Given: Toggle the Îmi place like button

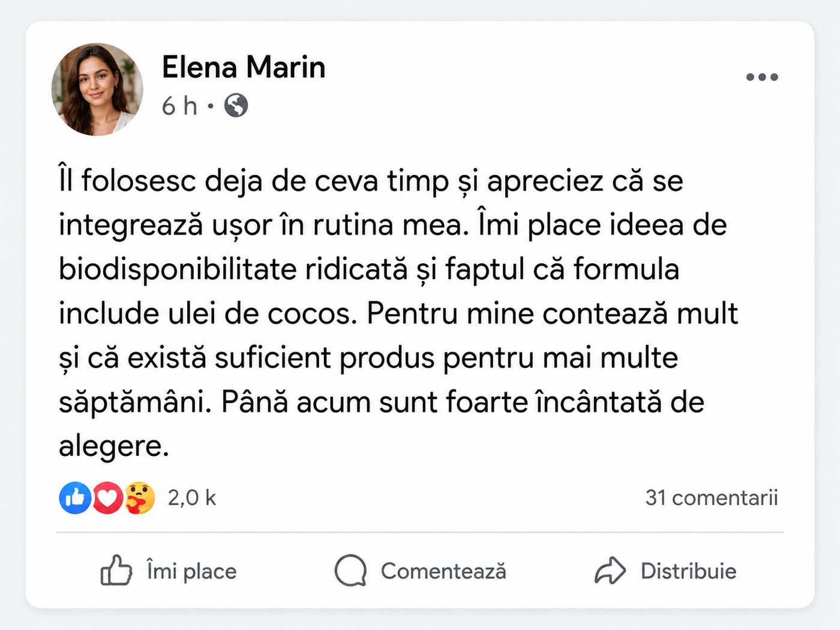Looking at the screenshot, I should pyautogui.click(x=168, y=570).
